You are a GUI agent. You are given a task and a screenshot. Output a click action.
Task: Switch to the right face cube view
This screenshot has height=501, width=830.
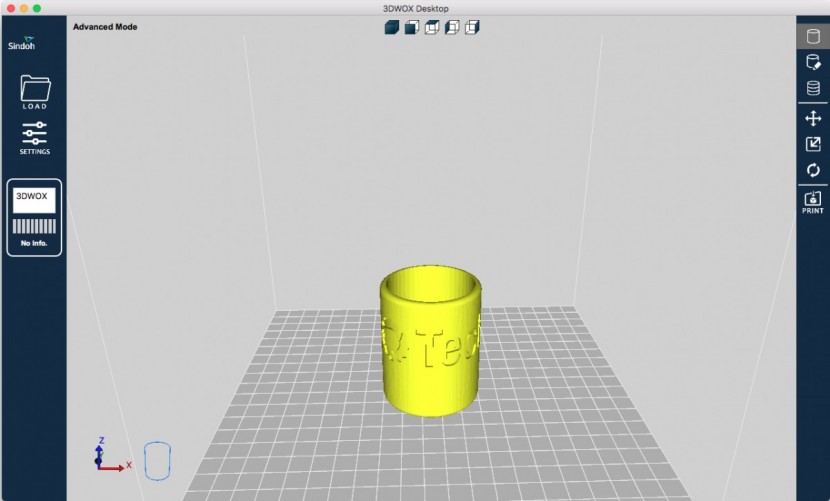[x=472, y=27]
